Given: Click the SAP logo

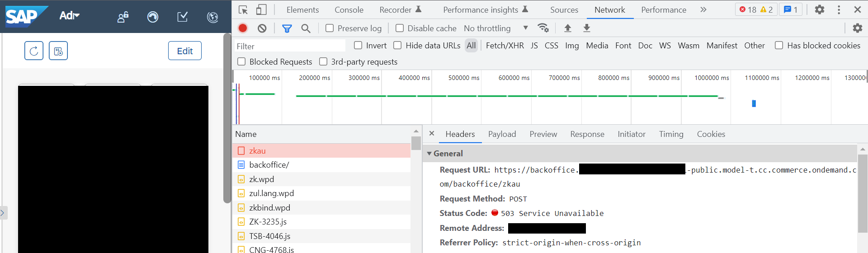Looking at the screenshot, I should click(x=26, y=17).
